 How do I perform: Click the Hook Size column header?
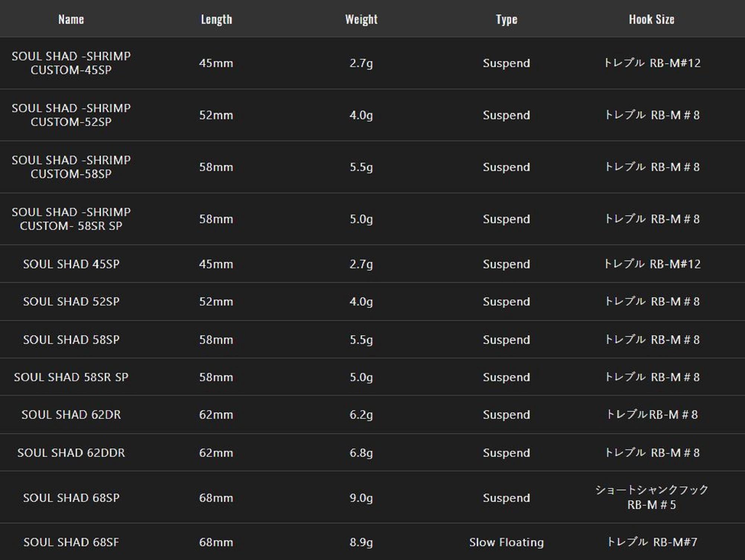tap(652, 19)
